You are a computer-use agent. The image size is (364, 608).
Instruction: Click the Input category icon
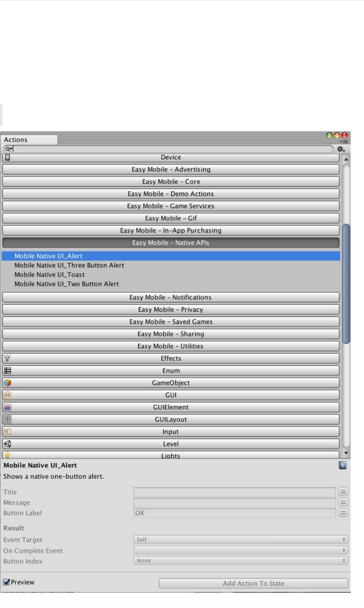coord(7,431)
